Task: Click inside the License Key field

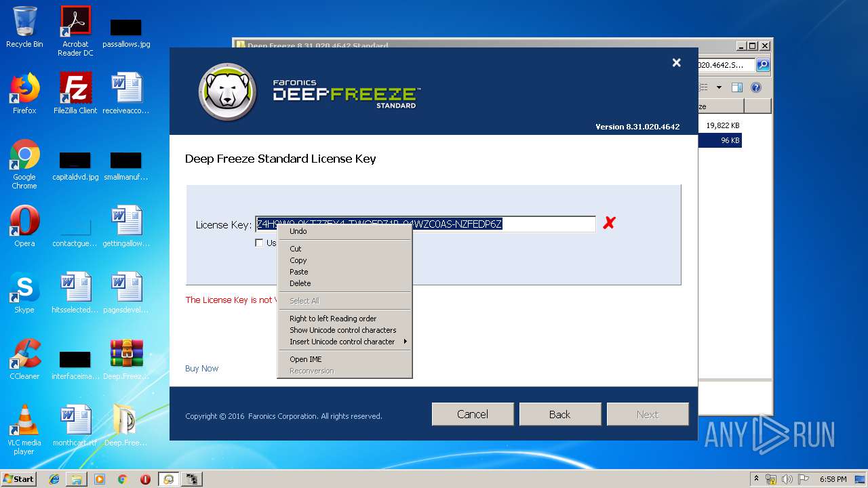Action: [425, 224]
